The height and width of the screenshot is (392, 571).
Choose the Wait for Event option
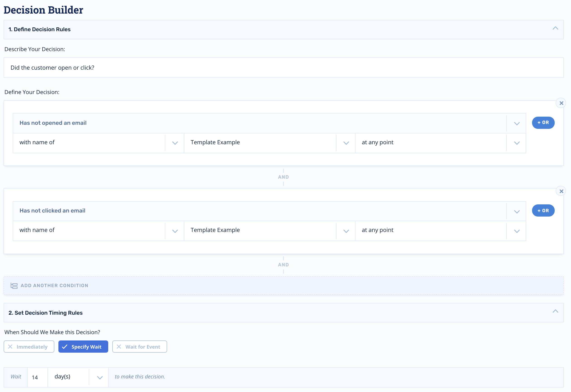[x=143, y=347]
